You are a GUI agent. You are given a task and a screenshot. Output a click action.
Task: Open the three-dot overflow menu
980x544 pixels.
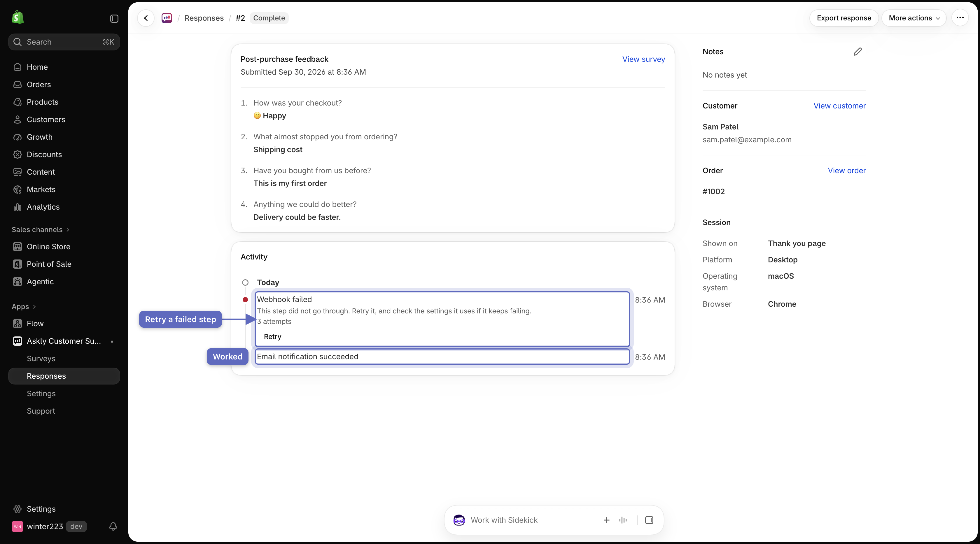960,18
